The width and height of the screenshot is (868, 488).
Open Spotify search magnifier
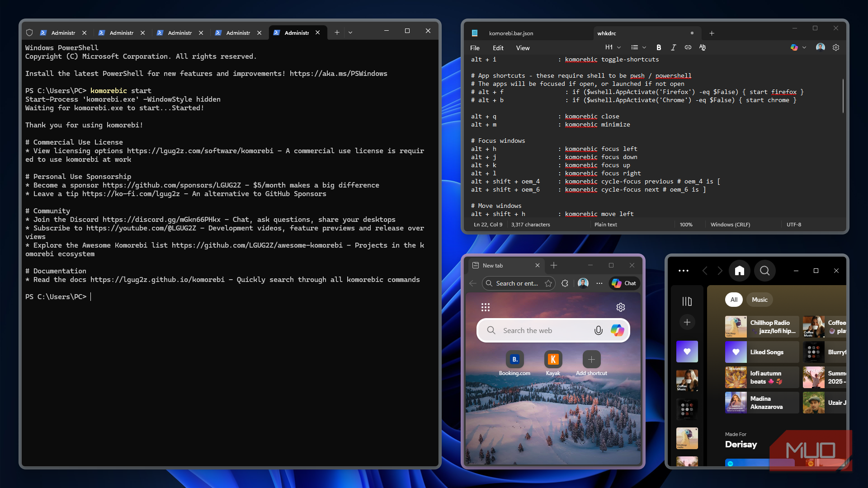pos(764,271)
